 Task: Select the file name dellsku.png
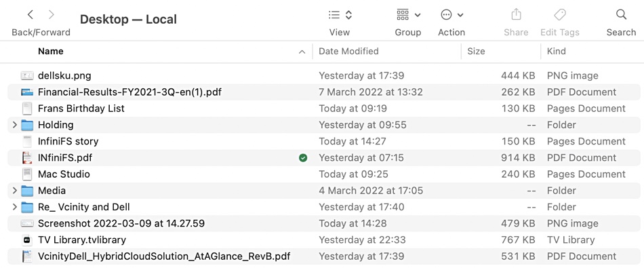[x=64, y=75]
